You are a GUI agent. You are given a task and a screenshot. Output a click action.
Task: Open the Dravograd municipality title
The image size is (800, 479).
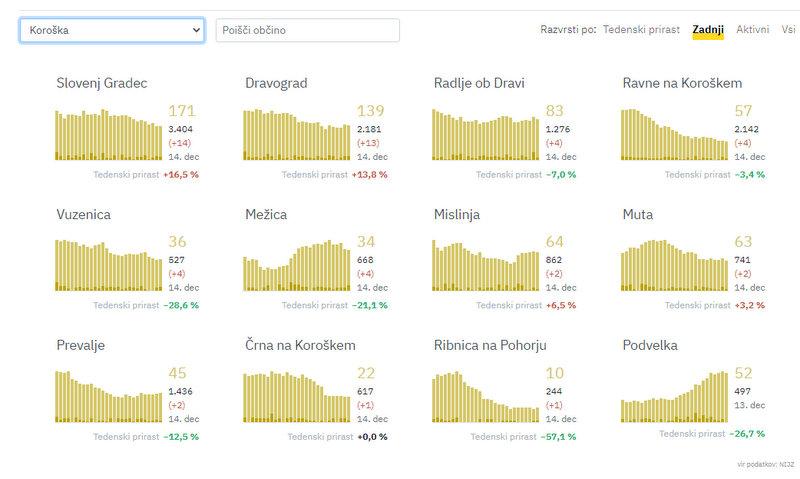click(x=276, y=83)
